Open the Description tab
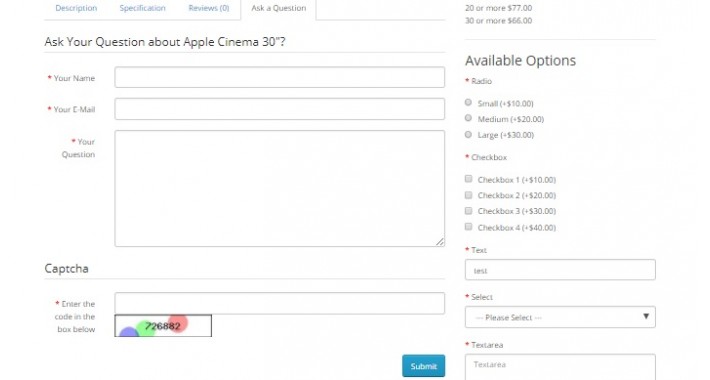 [76, 8]
